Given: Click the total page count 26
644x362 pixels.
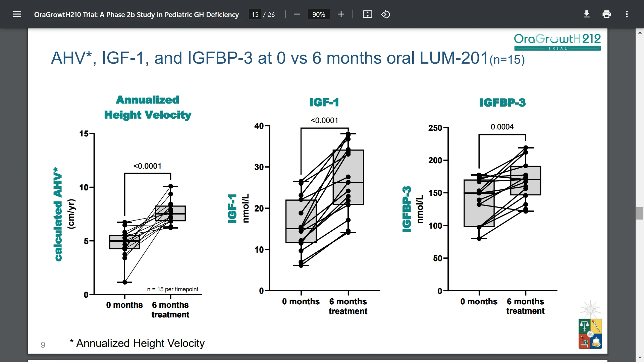Looking at the screenshot, I should [271, 14].
